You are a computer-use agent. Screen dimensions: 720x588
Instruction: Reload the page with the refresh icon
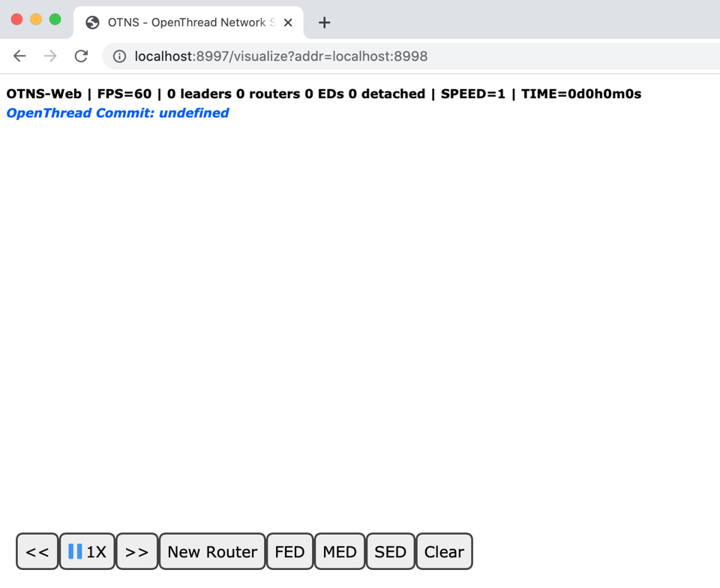pyautogui.click(x=81, y=55)
